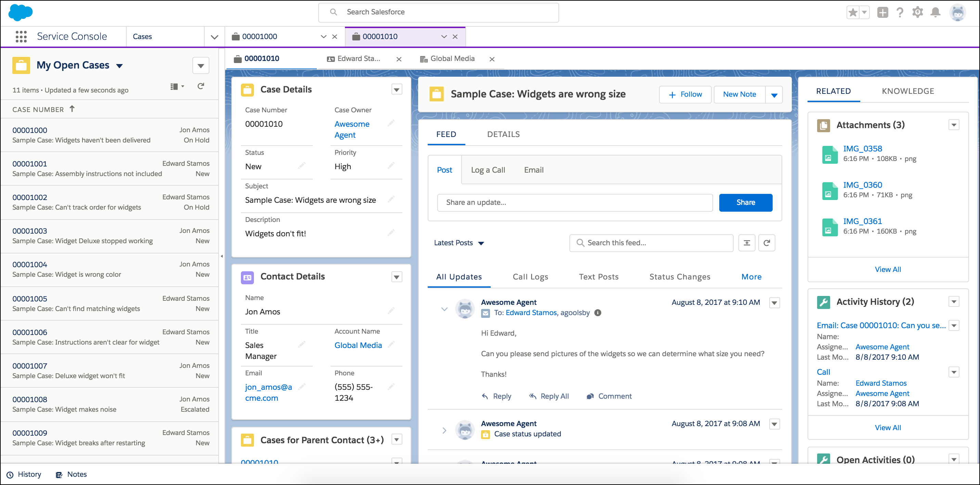Click the feed refresh icon
Viewport: 980px width, 485px height.
766,243
